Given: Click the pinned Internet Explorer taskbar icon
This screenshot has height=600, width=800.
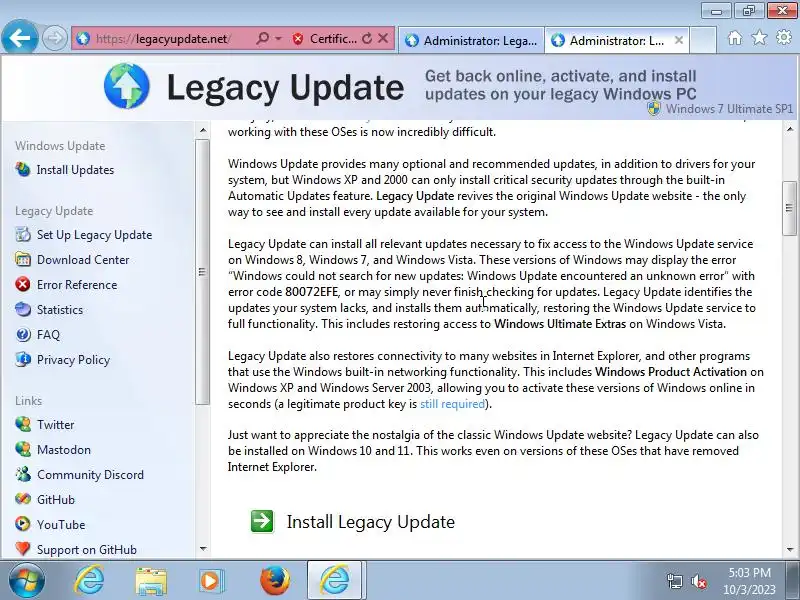Looking at the screenshot, I should tap(89, 581).
